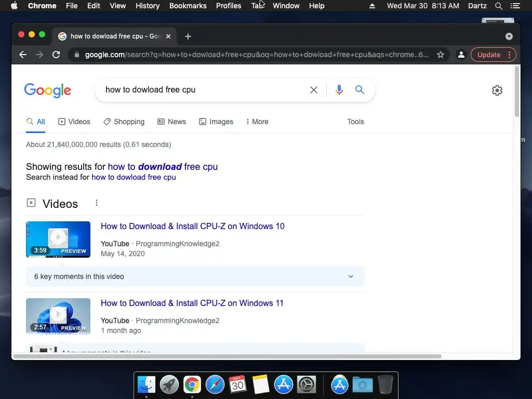The image size is (532, 399).
Task: Open the Trash in the Dock
Action: 385,384
